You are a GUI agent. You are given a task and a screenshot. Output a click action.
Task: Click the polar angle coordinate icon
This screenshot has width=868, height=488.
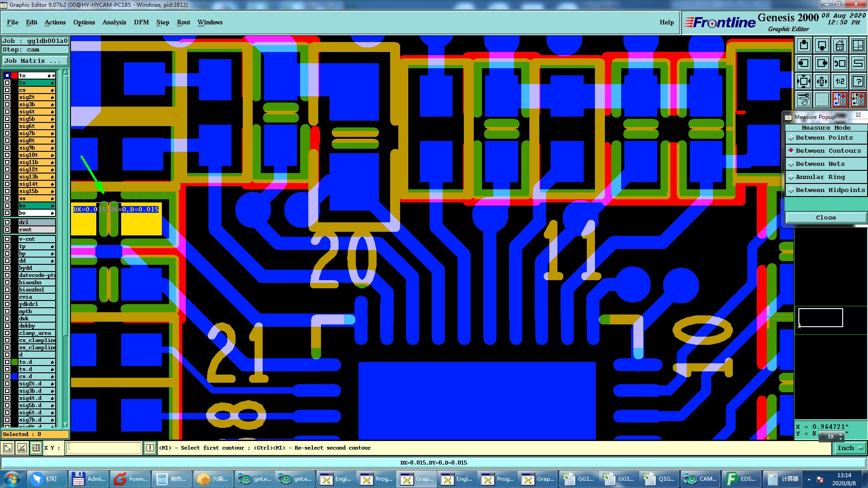point(22,448)
